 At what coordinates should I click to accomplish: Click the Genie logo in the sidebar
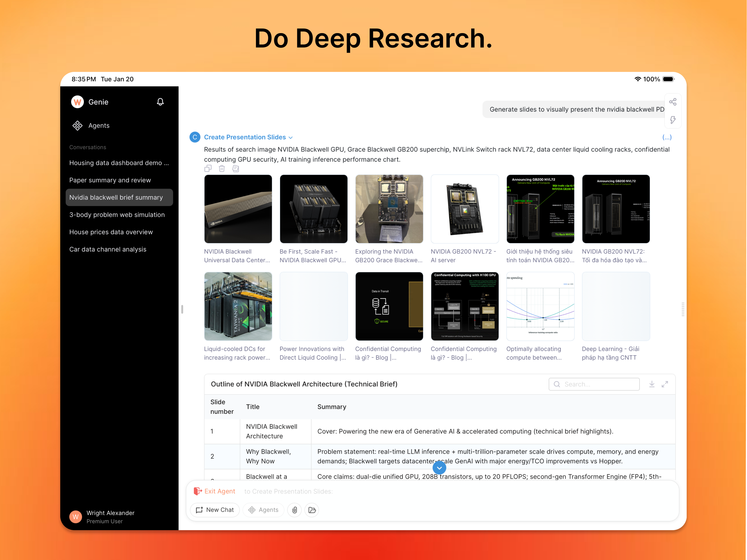point(77,102)
